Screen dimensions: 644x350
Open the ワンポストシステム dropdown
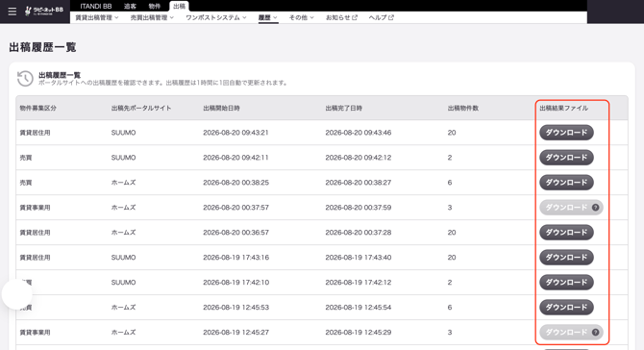coord(216,17)
